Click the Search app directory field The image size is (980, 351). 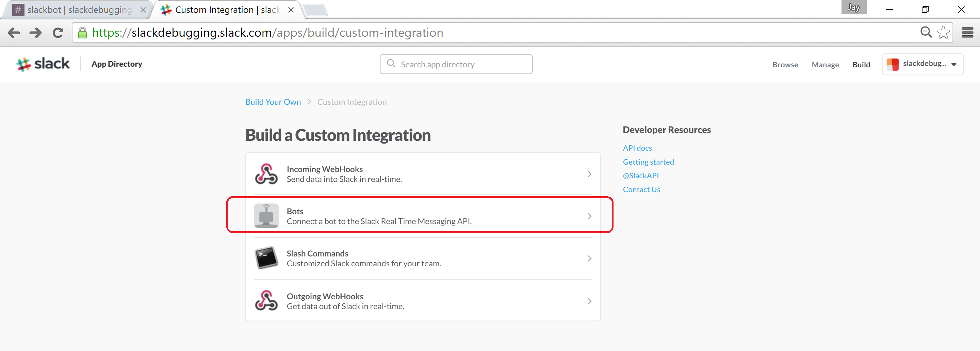456,64
